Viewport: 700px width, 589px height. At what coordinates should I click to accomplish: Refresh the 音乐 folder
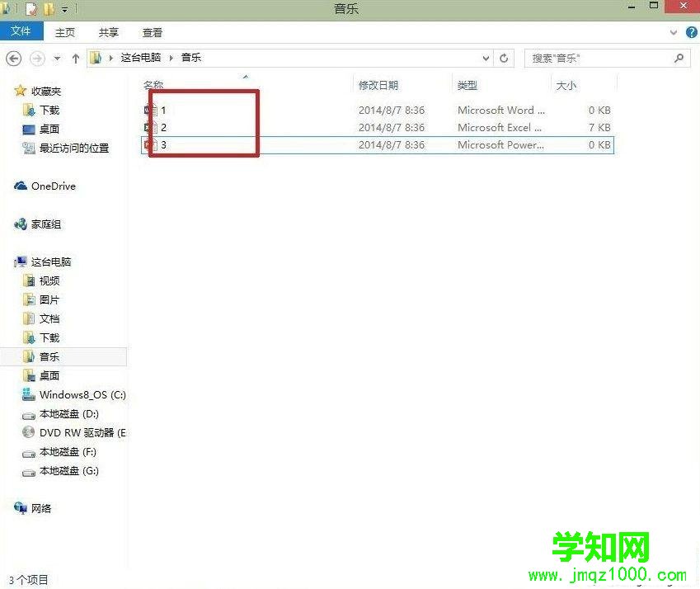click(504, 58)
